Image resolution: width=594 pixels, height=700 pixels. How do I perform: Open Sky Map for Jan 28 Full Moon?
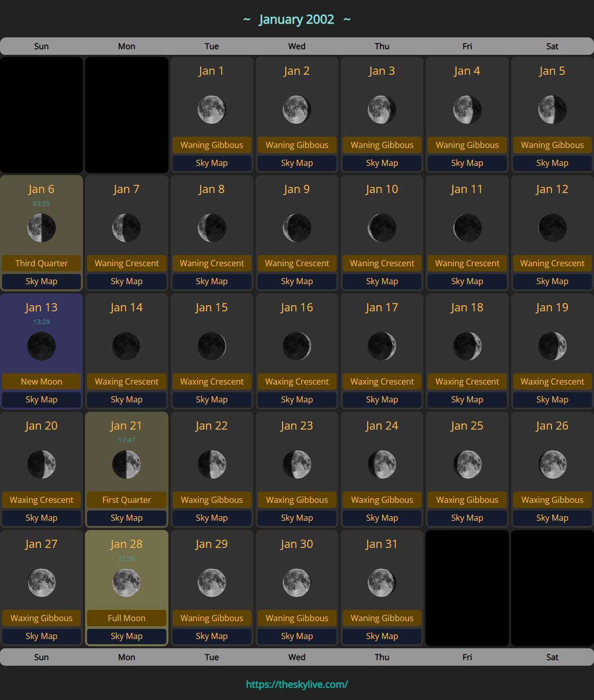[126, 636]
